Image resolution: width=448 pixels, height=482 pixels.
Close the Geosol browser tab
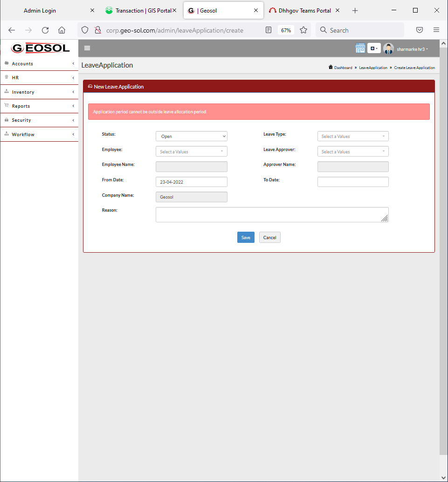[256, 10]
